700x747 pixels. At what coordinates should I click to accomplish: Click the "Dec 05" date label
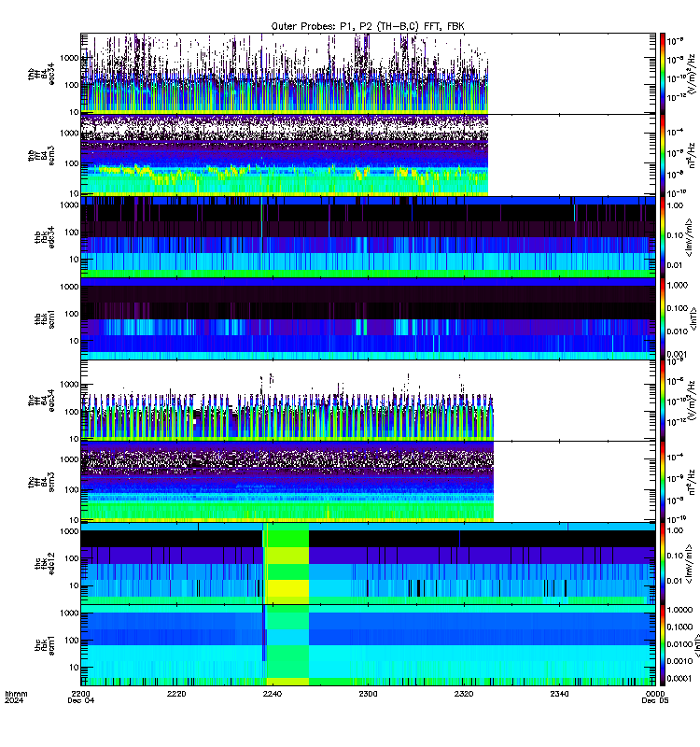coord(655,700)
